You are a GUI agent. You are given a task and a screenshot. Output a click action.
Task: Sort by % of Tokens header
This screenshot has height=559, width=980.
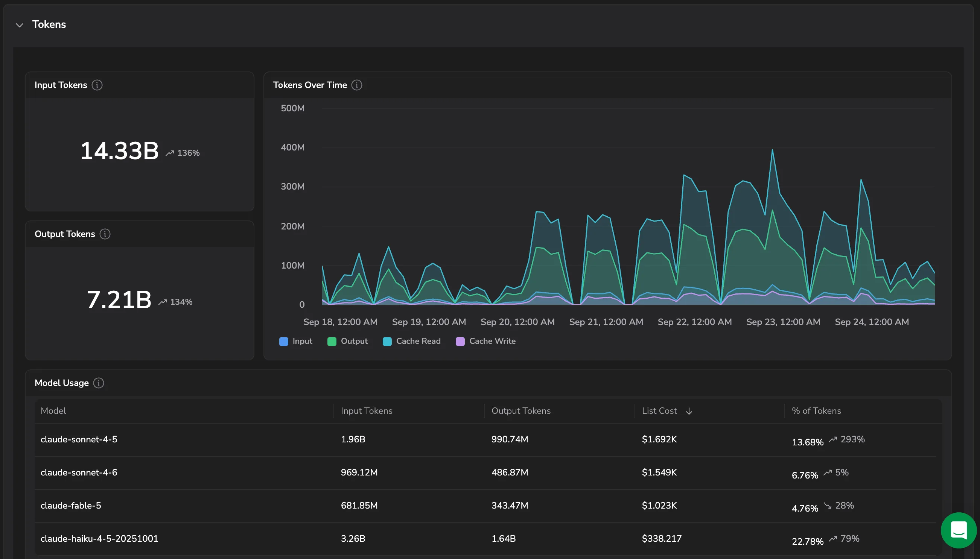[816, 411]
